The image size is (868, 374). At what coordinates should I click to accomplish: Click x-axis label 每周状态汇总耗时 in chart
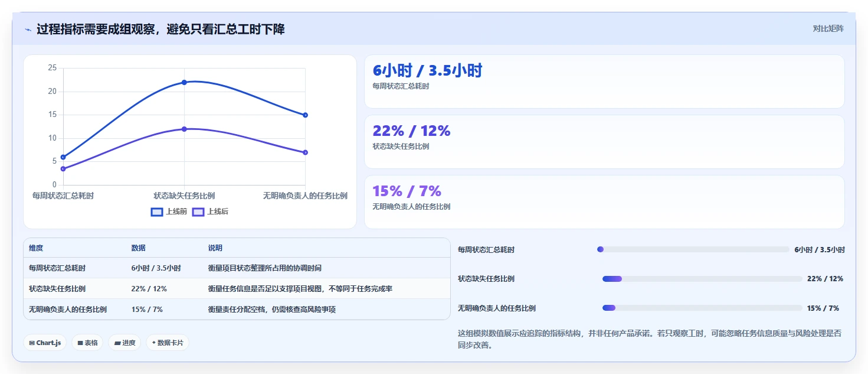(x=63, y=196)
